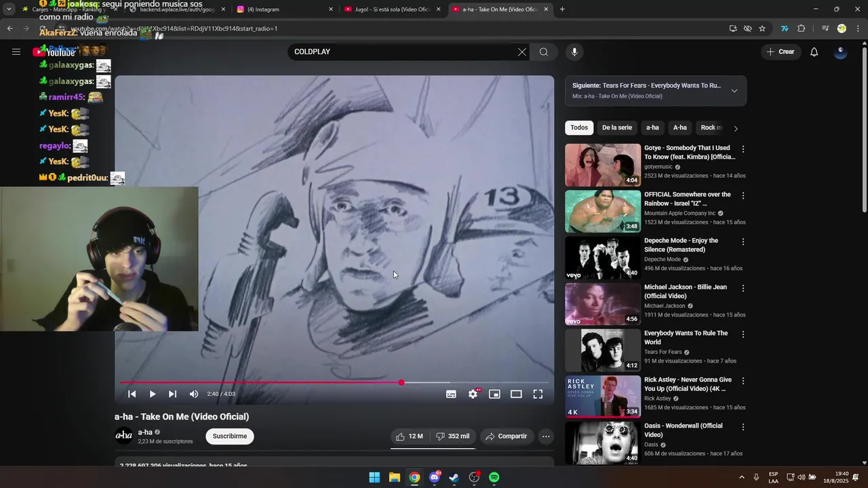This screenshot has height=488, width=868.
Task: Expand the Siguiente mix playlist panel
Action: 734,91
